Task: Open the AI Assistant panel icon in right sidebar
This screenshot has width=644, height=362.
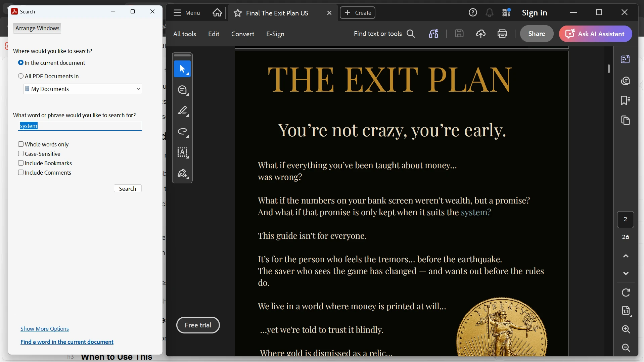Action: pyautogui.click(x=626, y=59)
